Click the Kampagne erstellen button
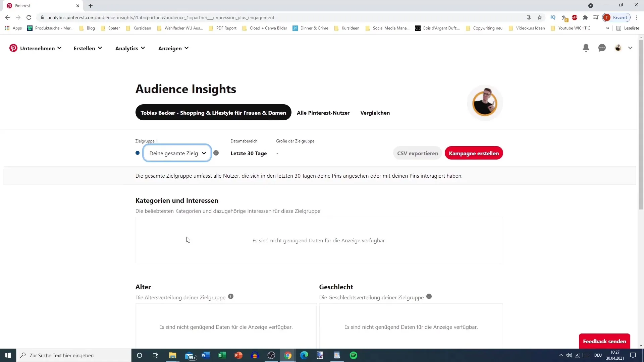 click(x=474, y=153)
